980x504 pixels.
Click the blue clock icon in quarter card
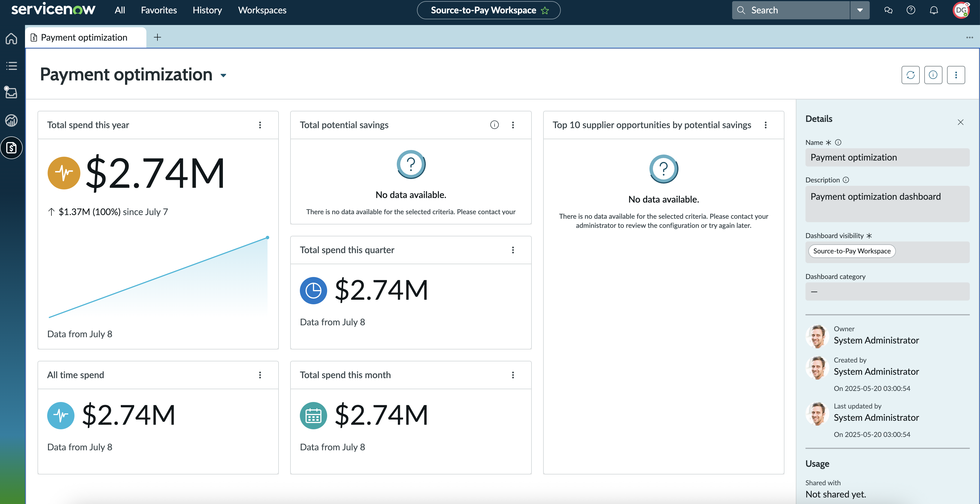pyautogui.click(x=313, y=291)
